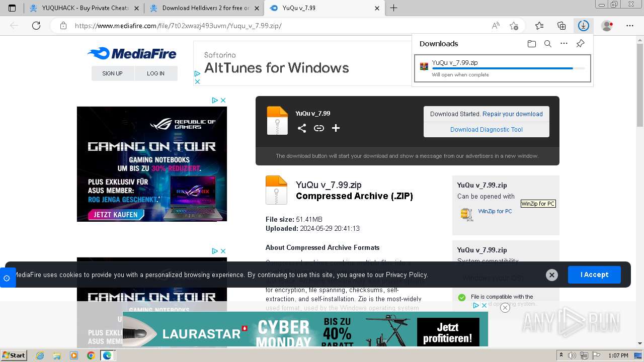
Task: Open the Favorites list icon
Action: point(539,26)
